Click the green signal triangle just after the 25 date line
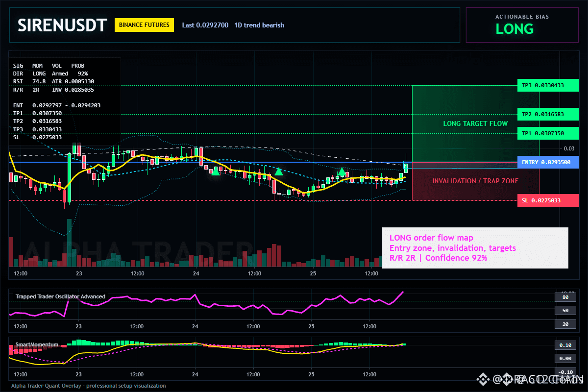Screen dimensions: 588x392 [342, 171]
